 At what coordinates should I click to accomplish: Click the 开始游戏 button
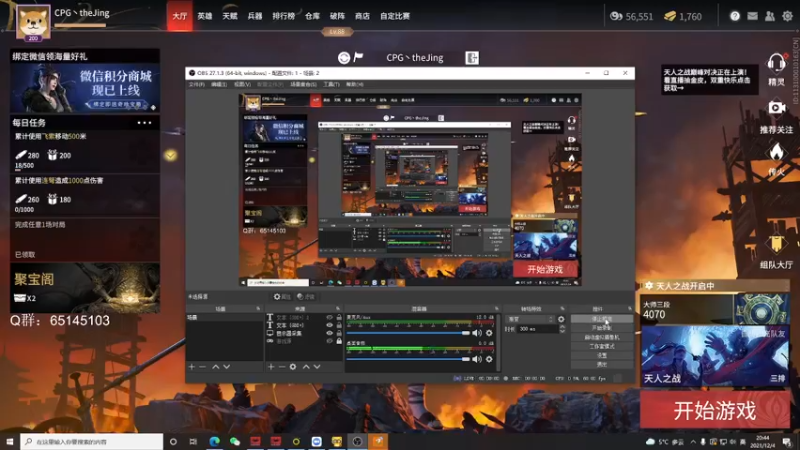[x=714, y=410]
